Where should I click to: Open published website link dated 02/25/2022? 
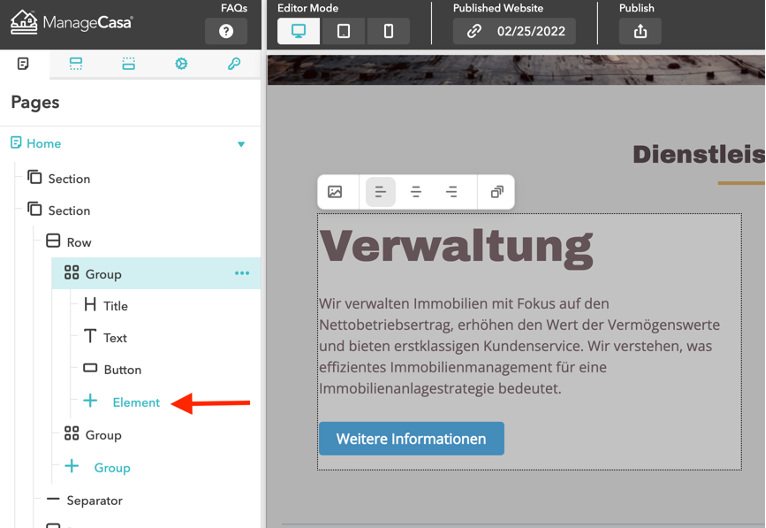coord(514,31)
